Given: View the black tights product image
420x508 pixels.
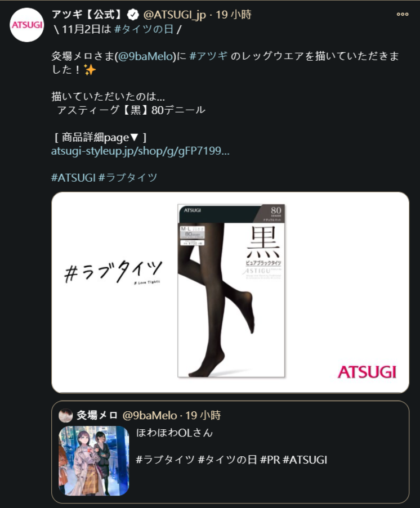Looking at the screenshot, I should [x=231, y=291].
